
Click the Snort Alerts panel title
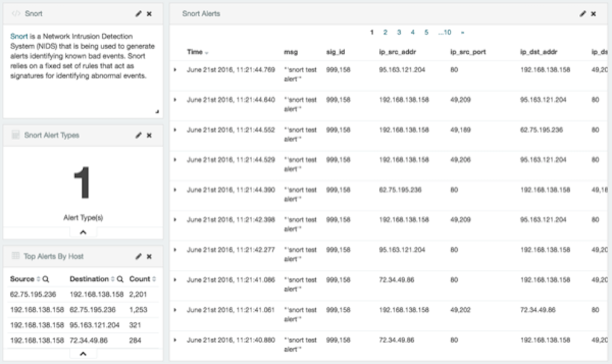click(x=201, y=13)
